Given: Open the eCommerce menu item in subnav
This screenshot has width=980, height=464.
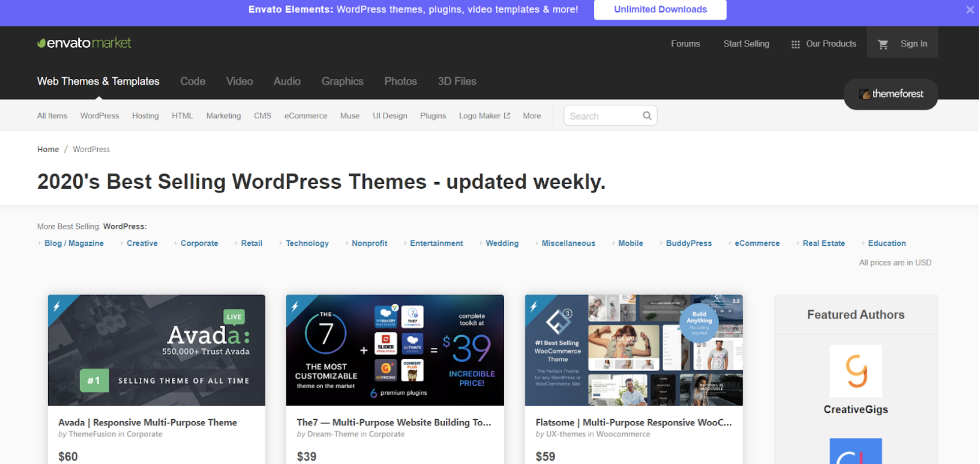Looking at the screenshot, I should coord(305,116).
